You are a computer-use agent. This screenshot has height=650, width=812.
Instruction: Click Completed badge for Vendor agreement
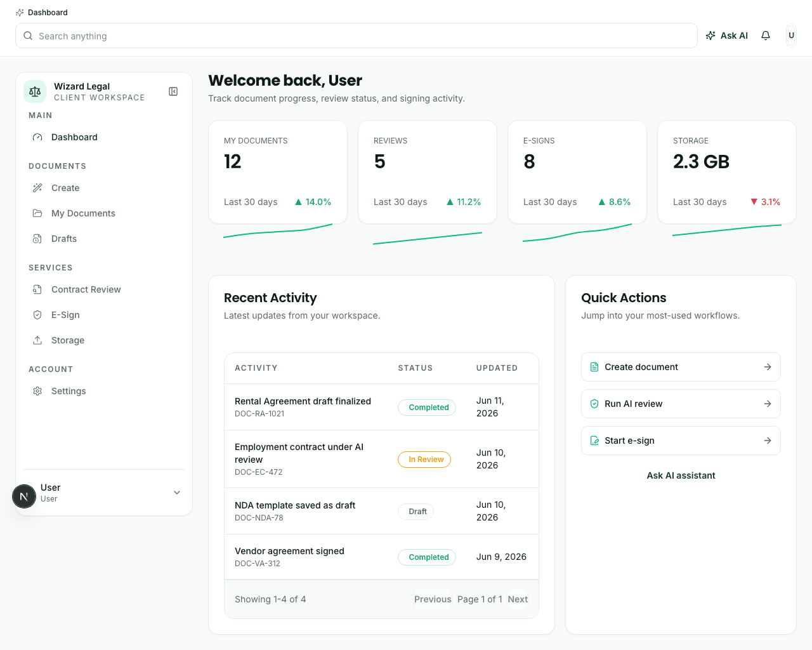coord(427,557)
